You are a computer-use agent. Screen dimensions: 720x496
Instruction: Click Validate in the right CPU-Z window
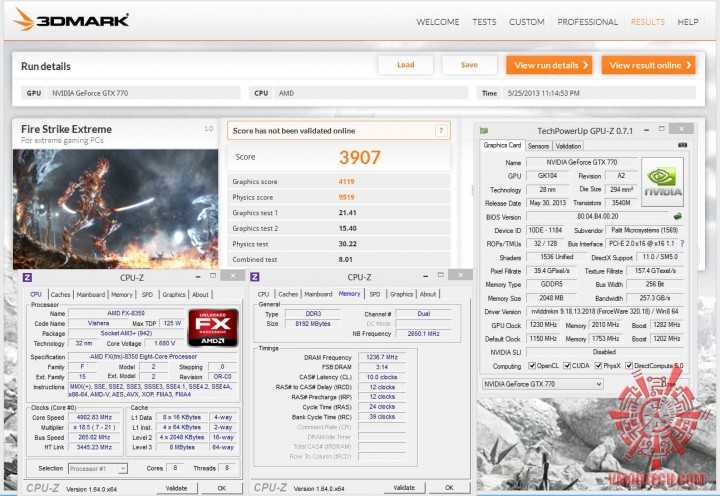point(404,488)
